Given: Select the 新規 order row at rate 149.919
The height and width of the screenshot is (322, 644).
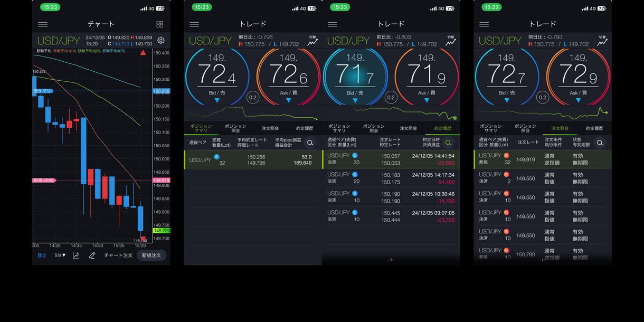Looking at the screenshot, I should pos(543,159).
